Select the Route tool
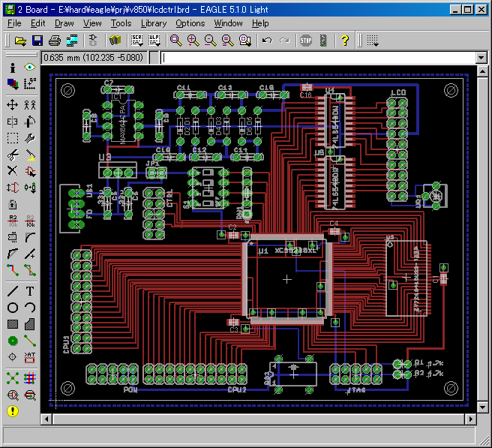Viewport: 492px width, 448px height. [x=13, y=270]
